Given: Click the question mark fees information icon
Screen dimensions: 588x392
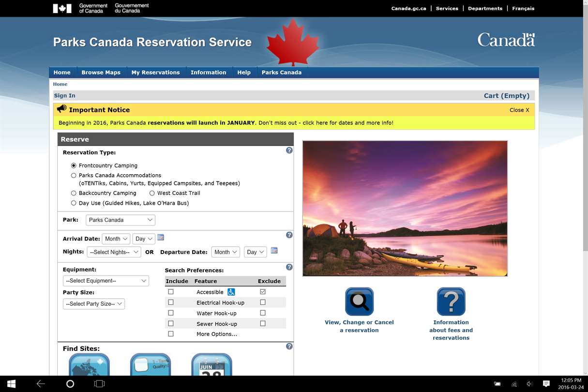Looking at the screenshot, I should tap(451, 302).
